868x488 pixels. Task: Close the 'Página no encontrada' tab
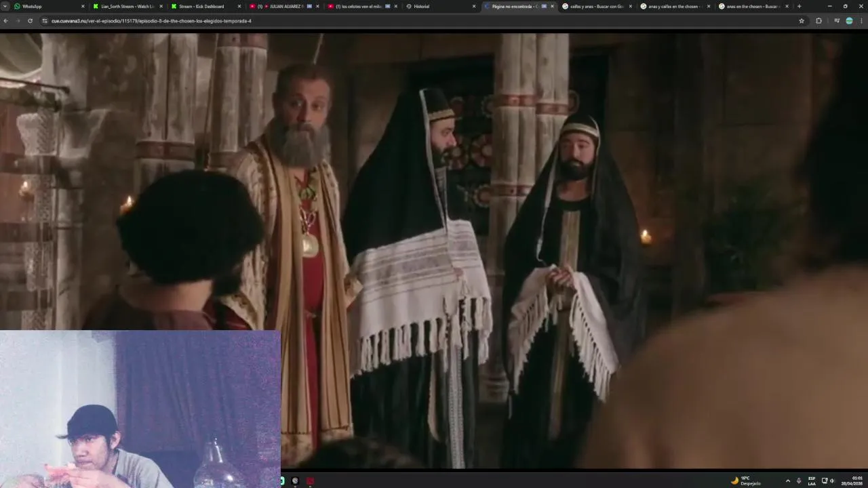coord(553,6)
